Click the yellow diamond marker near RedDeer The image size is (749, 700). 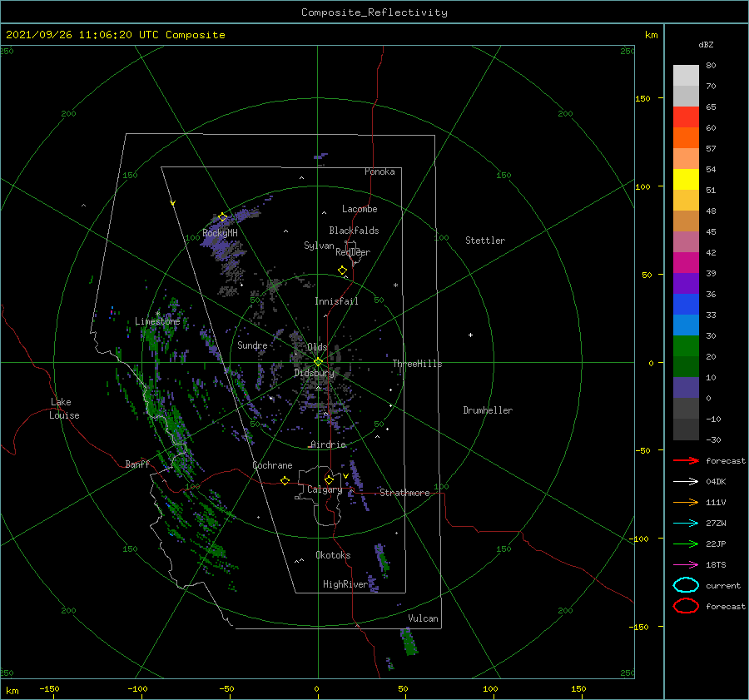click(x=342, y=271)
